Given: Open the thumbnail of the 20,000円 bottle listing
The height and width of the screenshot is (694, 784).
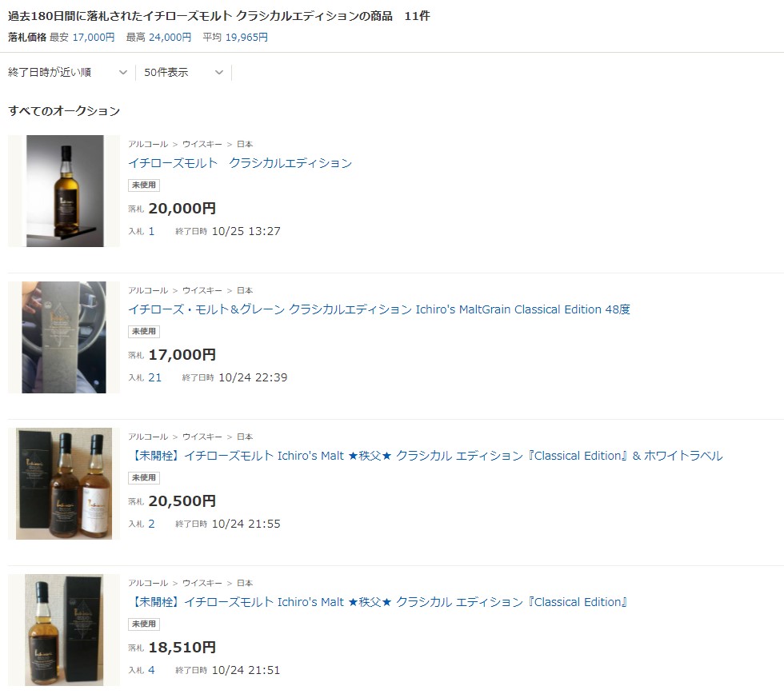Looking at the screenshot, I should 64,191.
